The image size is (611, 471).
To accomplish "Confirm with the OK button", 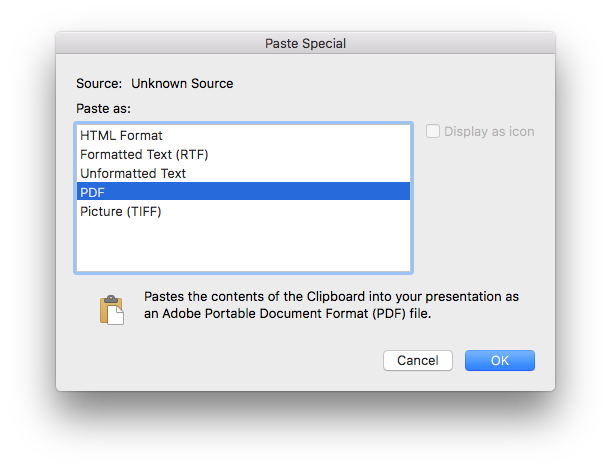I will [x=500, y=360].
